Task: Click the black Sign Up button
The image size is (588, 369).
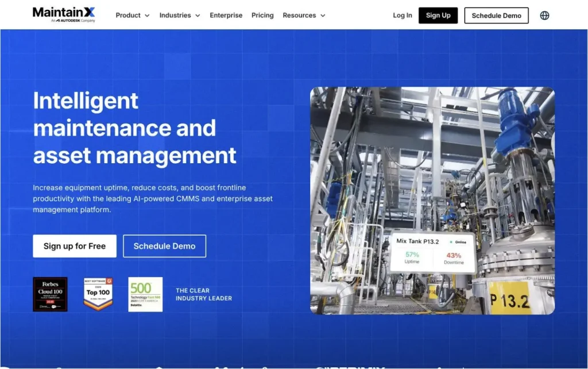Action: coord(438,16)
